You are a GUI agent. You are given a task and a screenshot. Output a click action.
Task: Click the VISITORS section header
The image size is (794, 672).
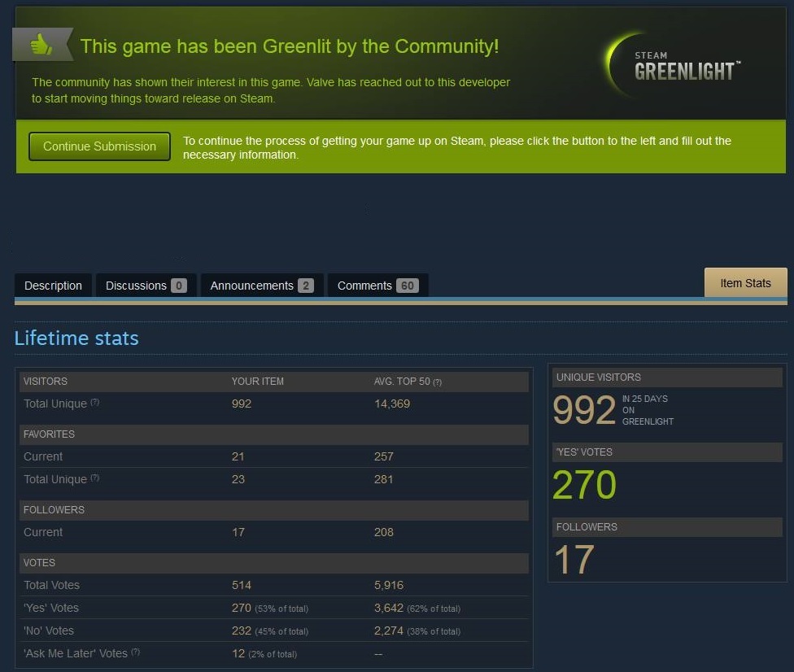click(x=46, y=382)
